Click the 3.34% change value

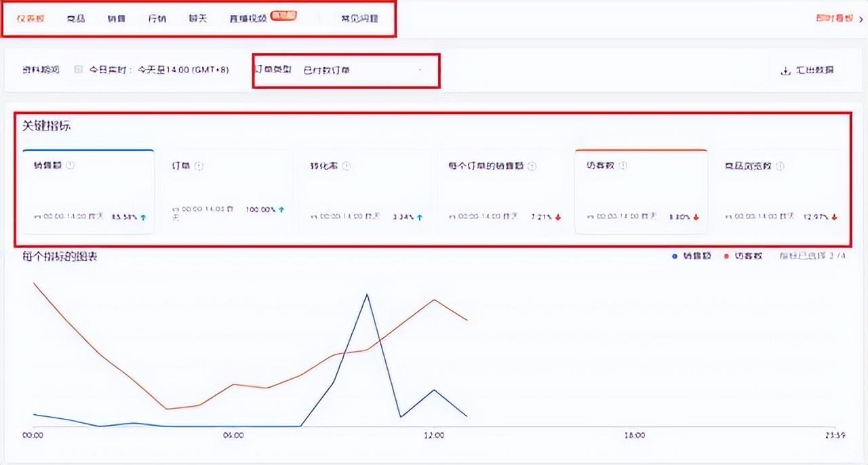(403, 217)
